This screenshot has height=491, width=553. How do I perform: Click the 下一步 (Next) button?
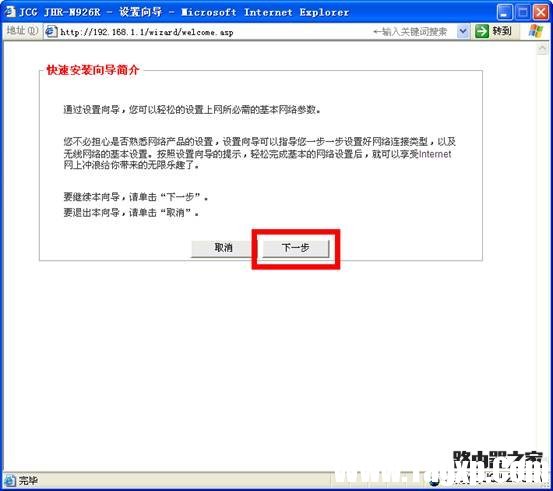[x=296, y=248]
